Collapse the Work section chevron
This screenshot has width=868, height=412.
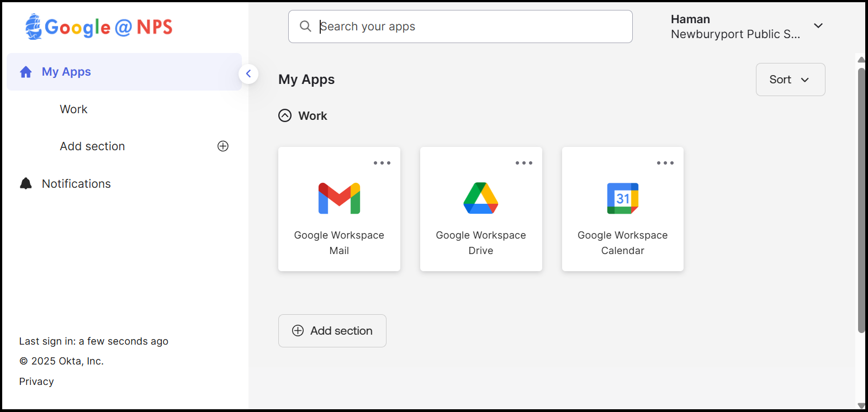[285, 115]
